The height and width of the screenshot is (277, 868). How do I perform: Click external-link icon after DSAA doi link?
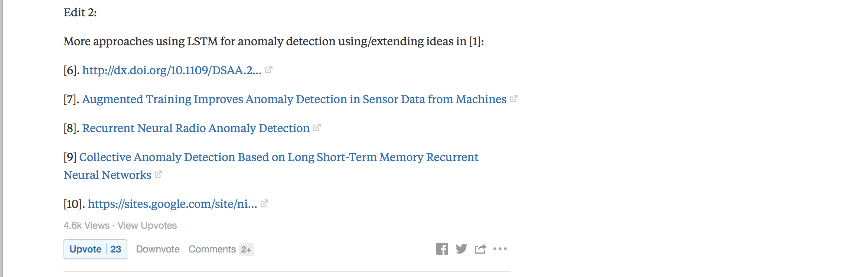tap(269, 69)
